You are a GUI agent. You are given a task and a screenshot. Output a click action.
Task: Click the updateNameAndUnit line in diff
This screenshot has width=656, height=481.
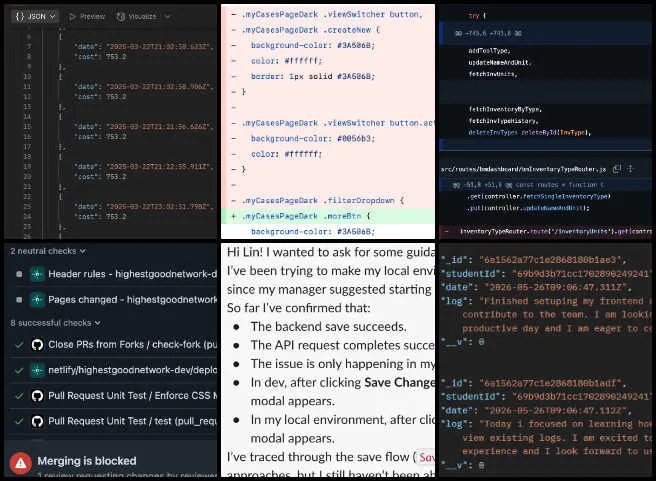pyautogui.click(x=500, y=62)
